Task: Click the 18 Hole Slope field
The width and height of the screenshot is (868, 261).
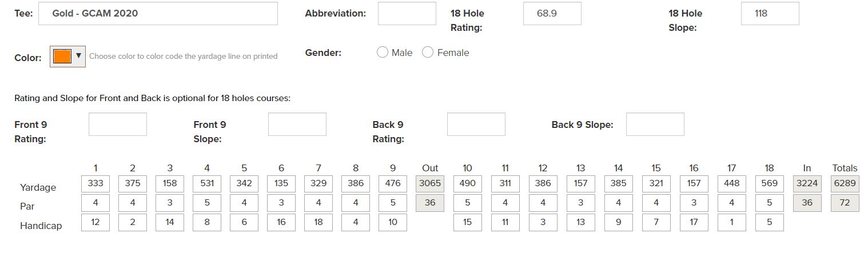Action: pos(770,14)
